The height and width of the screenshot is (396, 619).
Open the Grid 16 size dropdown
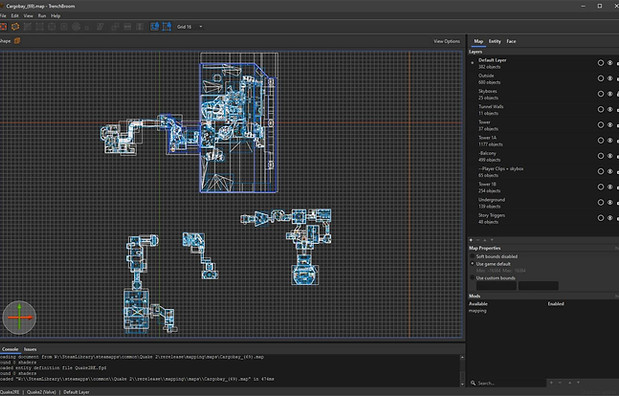tap(190, 26)
